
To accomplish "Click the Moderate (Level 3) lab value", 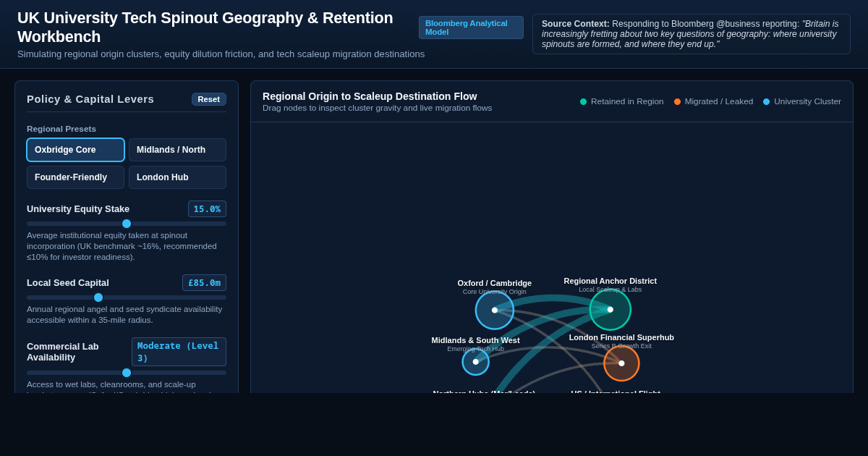I will click(179, 352).
